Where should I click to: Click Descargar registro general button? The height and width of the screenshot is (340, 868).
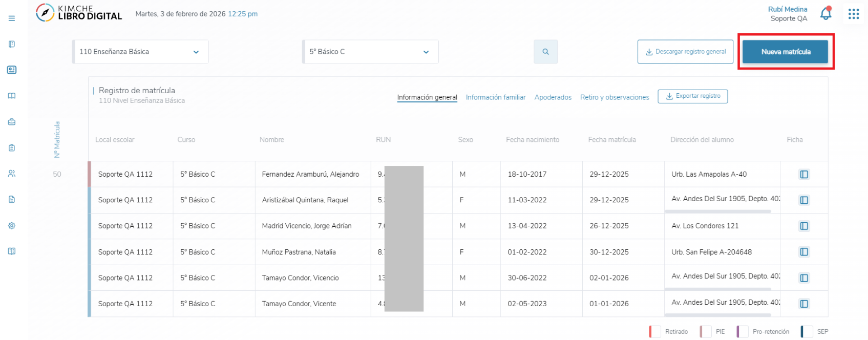tap(685, 52)
